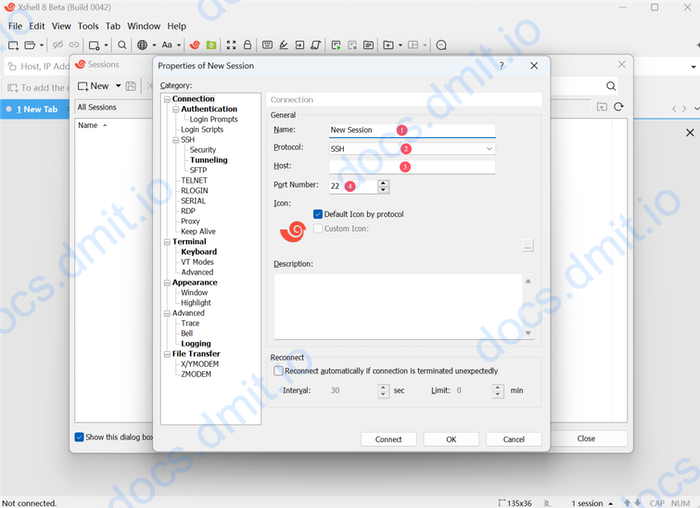This screenshot has height=508, width=700.
Task: Click the Host input field
Action: [x=412, y=167]
